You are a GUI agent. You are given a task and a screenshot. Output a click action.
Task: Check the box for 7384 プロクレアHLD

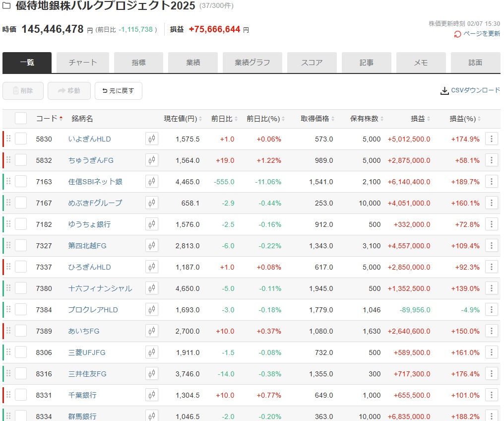[x=21, y=310]
